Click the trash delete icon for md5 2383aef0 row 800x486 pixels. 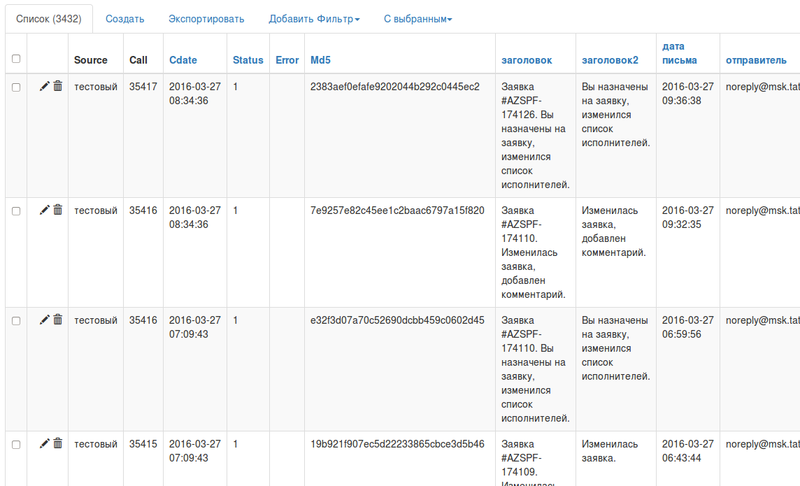(x=57, y=87)
